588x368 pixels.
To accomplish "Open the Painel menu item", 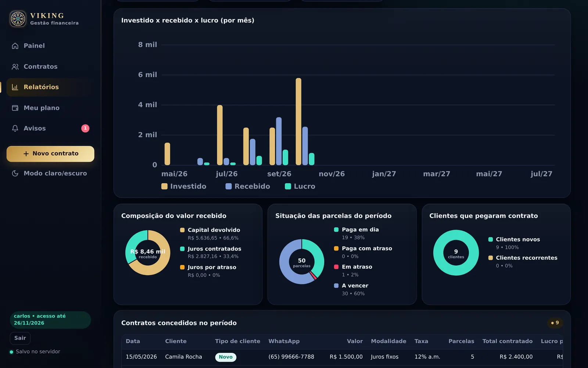I will pyautogui.click(x=50, y=46).
